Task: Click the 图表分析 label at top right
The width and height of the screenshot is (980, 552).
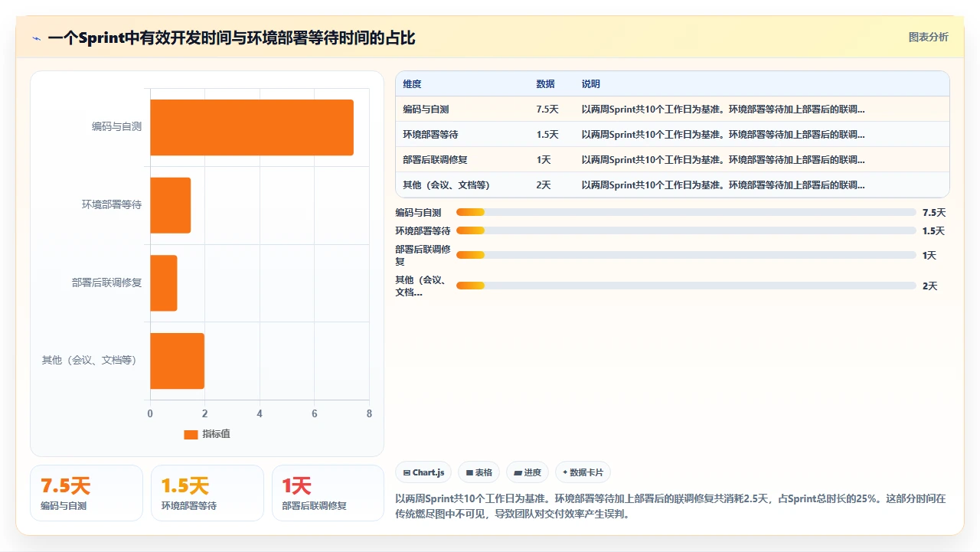Action: coord(928,37)
